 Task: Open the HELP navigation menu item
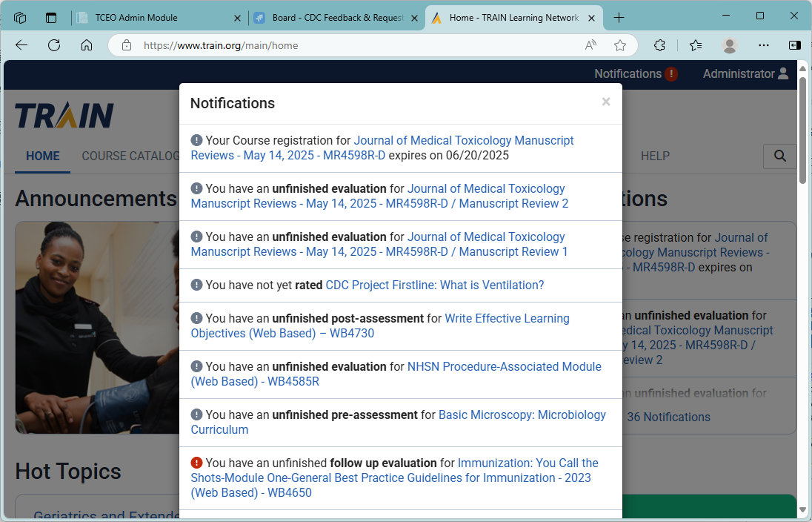click(x=655, y=156)
